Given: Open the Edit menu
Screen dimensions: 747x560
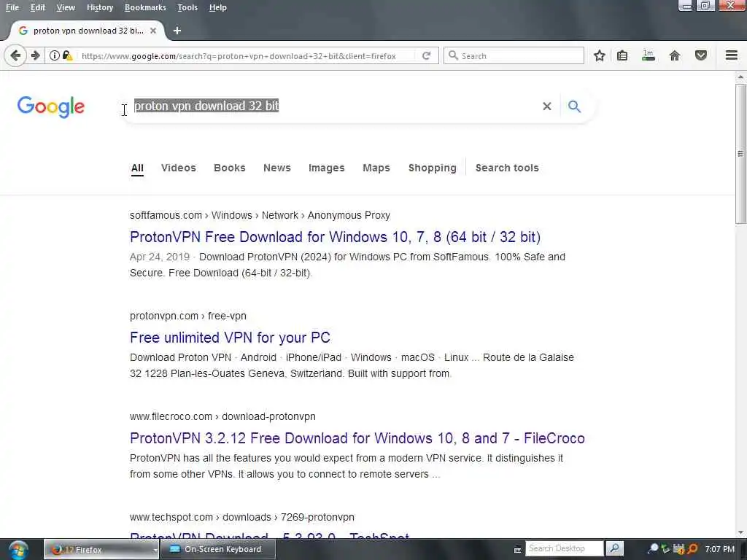Looking at the screenshot, I should pos(38,7).
